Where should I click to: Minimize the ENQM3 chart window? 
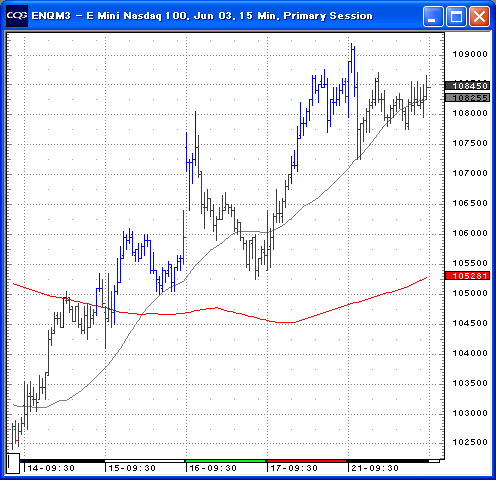(x=433, y=16)
